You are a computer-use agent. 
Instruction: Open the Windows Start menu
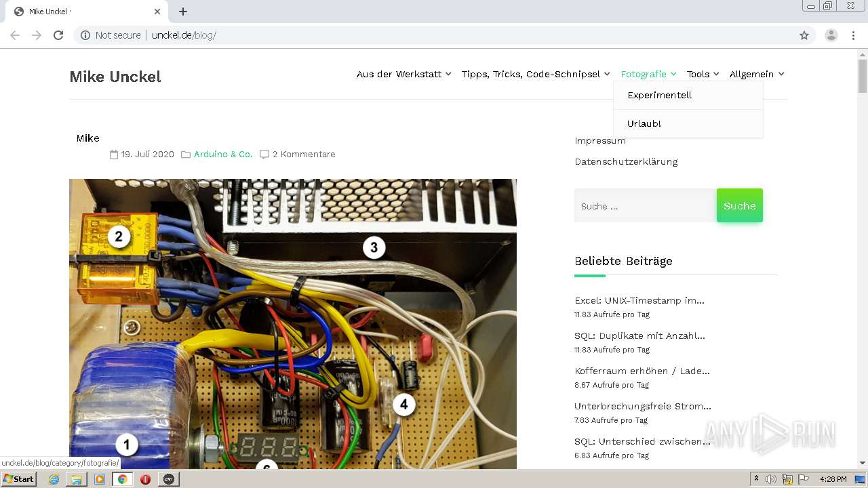(x=19, y=479)
